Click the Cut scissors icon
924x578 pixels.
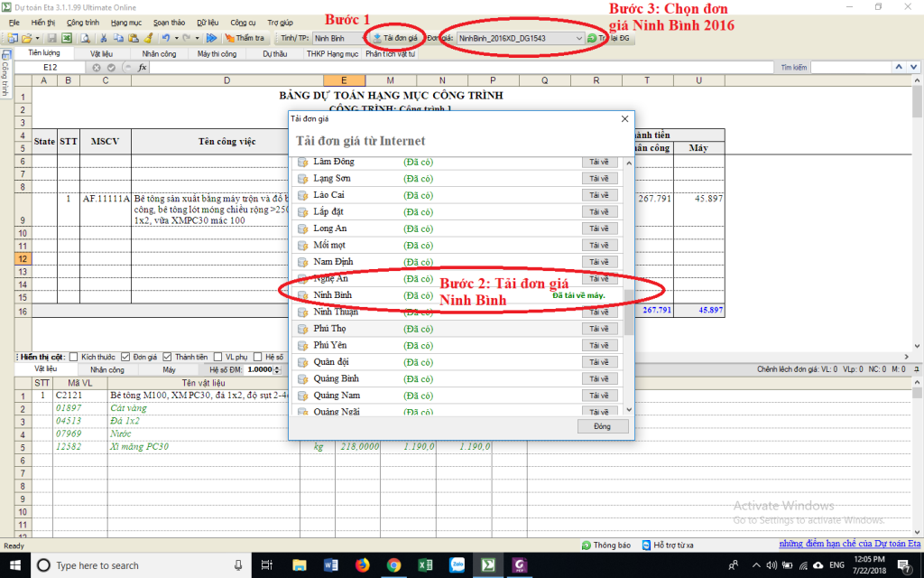coord(105,39)
